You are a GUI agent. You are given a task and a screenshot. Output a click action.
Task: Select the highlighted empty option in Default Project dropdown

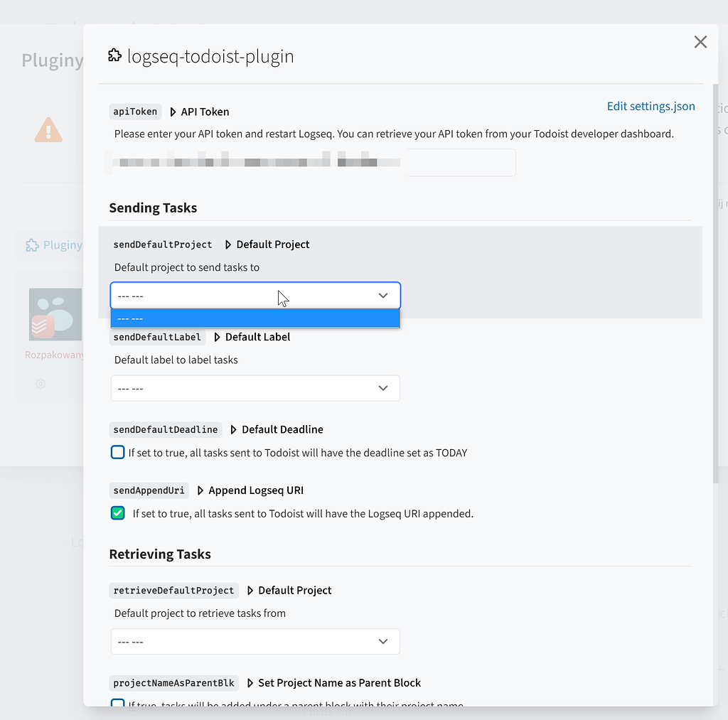point(255,318)
